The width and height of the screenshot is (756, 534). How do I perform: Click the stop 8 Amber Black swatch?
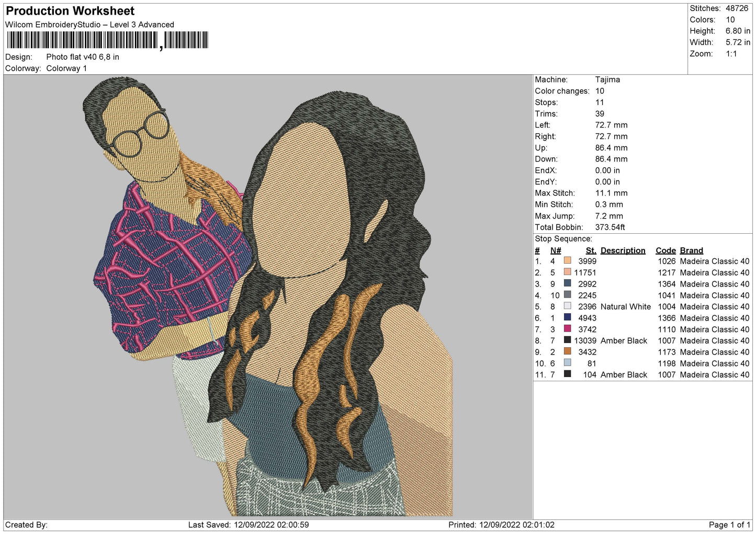[567, 340]
